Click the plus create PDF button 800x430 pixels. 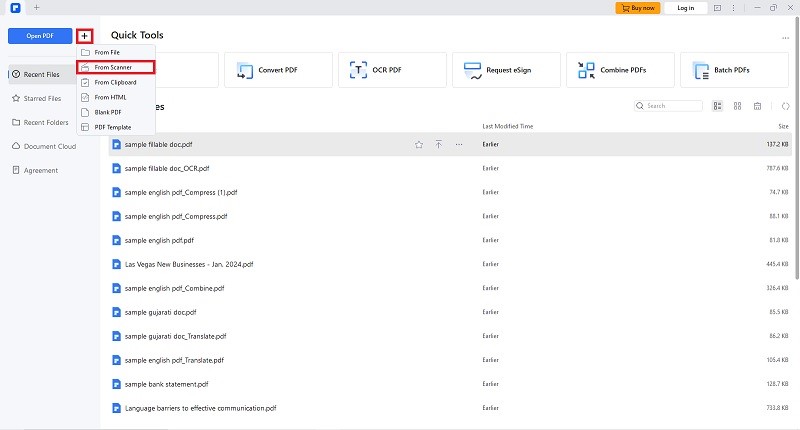[x=85, y=36]
